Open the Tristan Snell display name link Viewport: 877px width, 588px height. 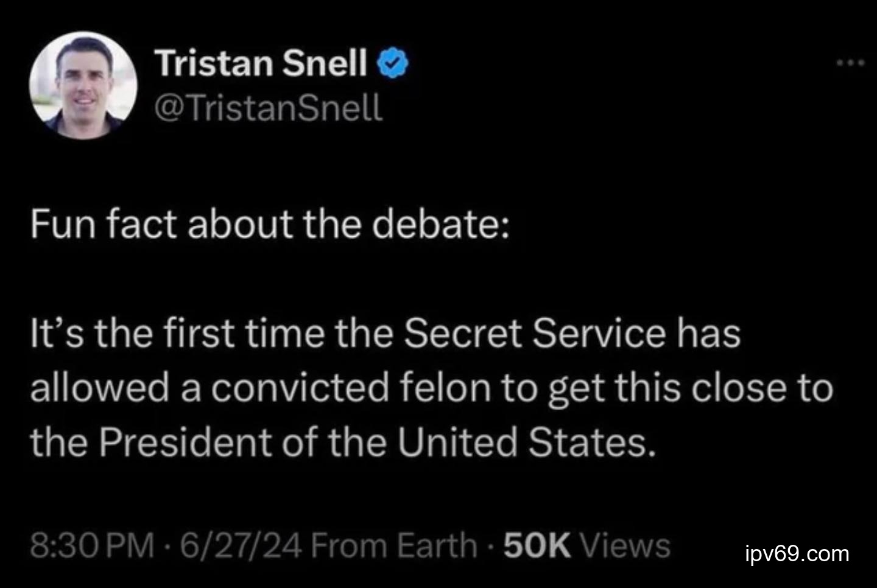pos(261,63)
